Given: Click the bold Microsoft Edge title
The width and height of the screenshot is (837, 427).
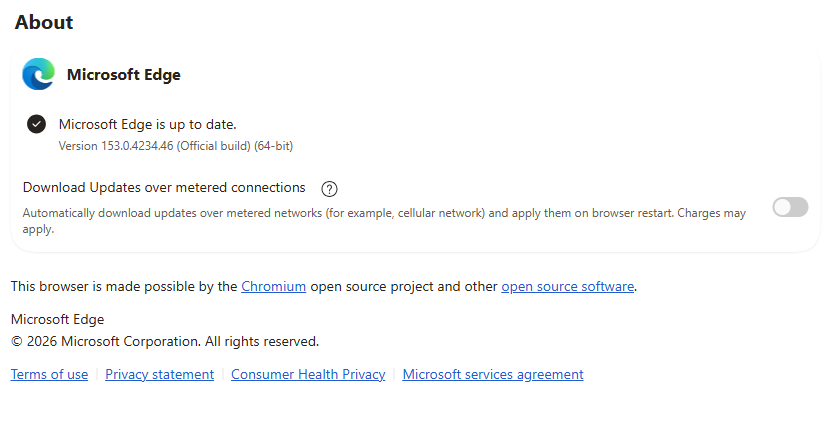Looking at the screenshot, I should tap(123, 75).
